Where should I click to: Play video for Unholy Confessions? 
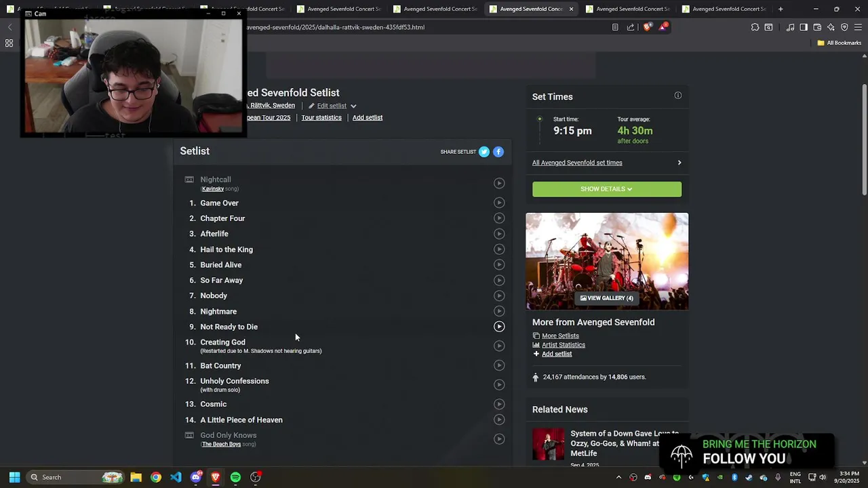[499, 385]
